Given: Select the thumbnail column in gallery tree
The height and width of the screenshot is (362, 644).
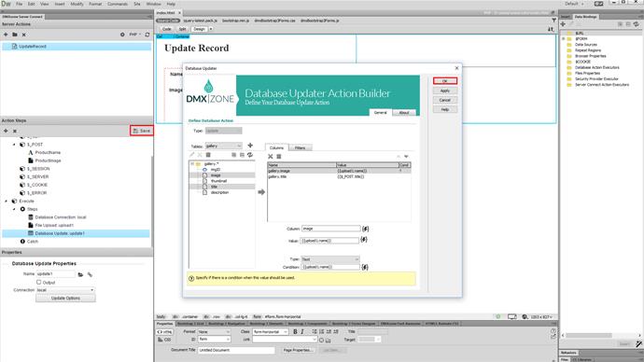Looking at the screenshot, I should pos(218,181).
